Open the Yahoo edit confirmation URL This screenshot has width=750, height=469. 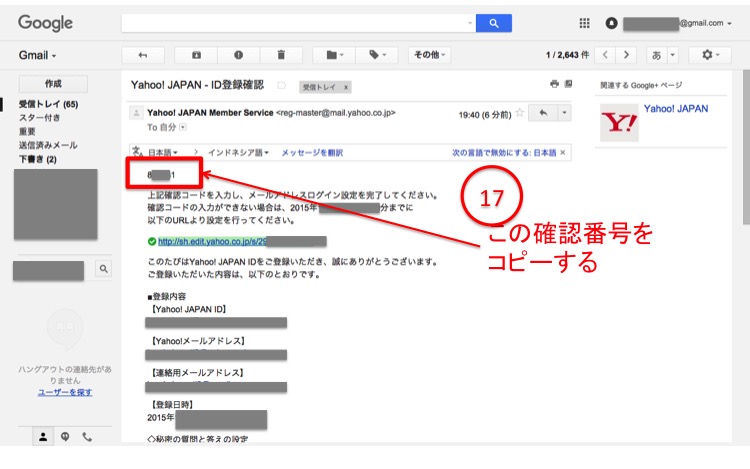(212, 241)
